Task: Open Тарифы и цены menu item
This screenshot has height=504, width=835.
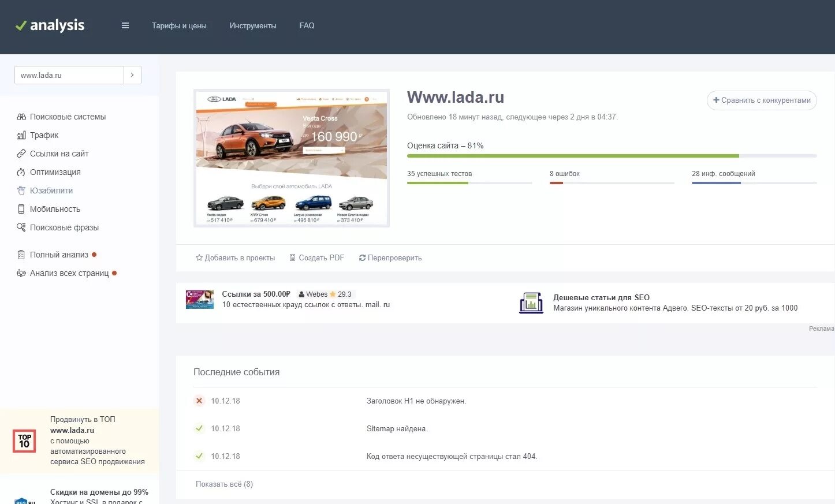Action: coord(179,25)
